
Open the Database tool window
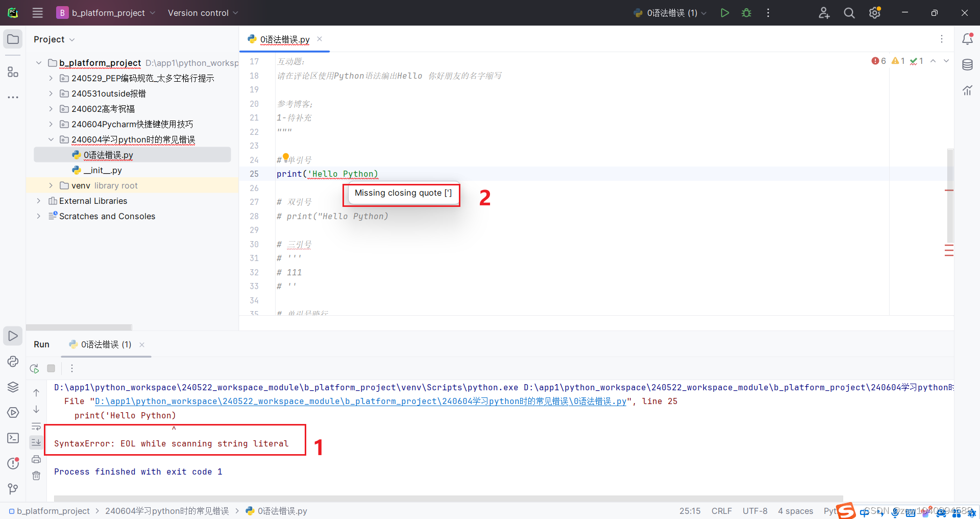[967, 65]
